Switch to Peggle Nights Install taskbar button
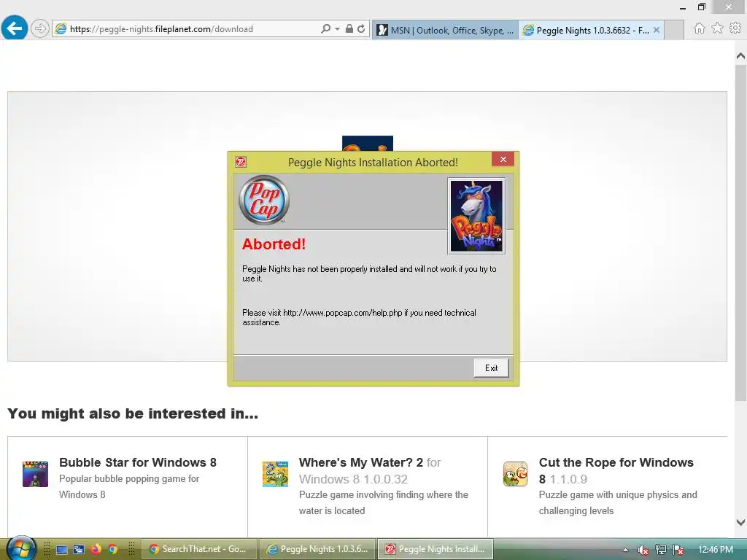Viewport: 747px width, 560px height. coord(436,549)
